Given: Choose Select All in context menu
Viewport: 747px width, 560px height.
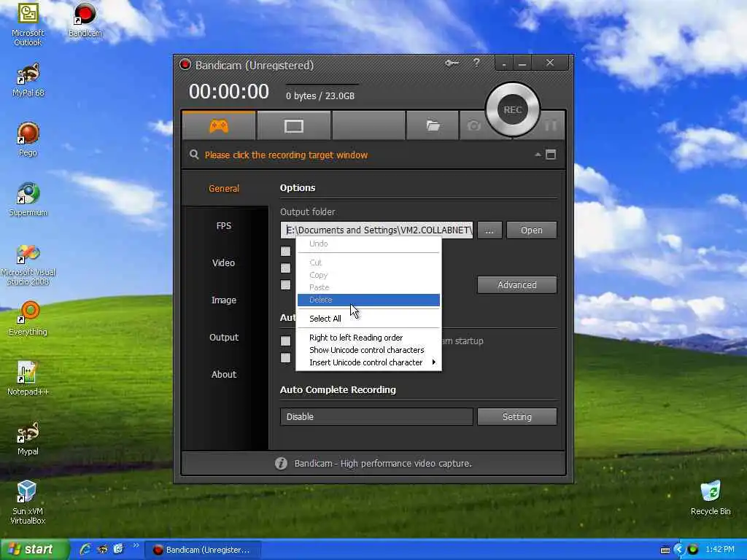Looking at the screenshot, I should click(x=368, y=319).
